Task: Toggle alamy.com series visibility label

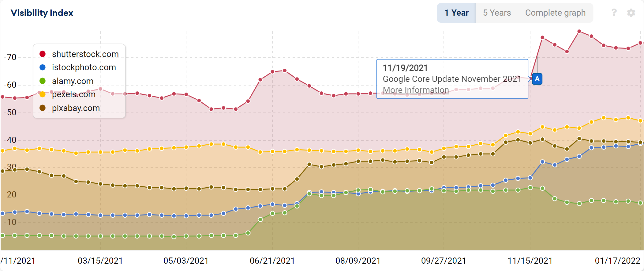Action: 73,81
